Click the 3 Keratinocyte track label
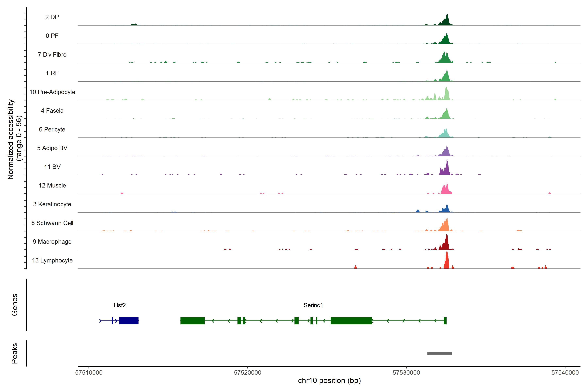The height and width of the screenshot is (392, 588). pos(52,204)
